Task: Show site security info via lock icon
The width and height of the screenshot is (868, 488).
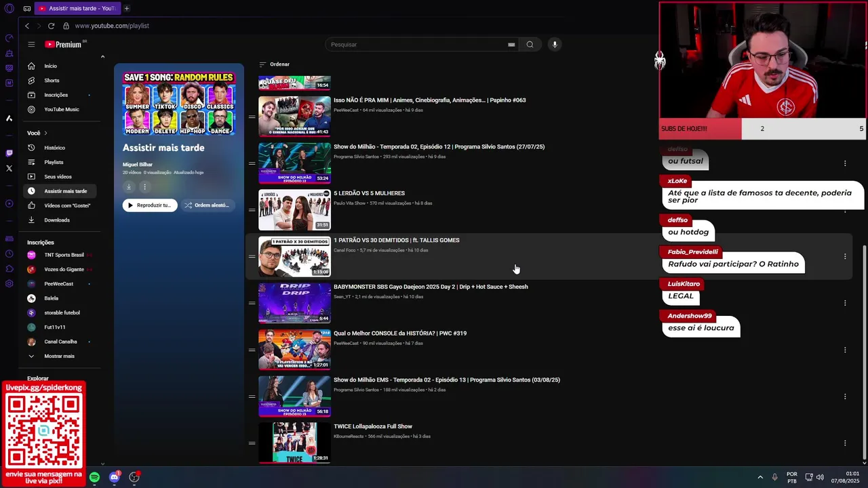Action: (66, 26)
